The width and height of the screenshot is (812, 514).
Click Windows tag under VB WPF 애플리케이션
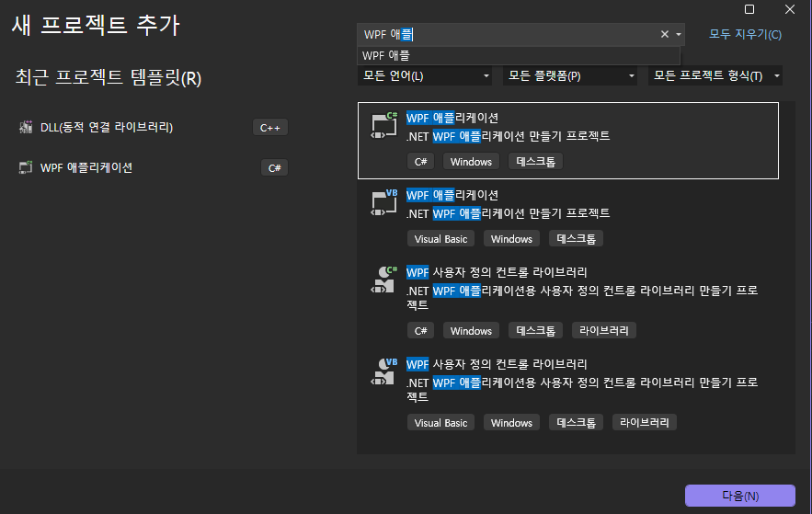[511, 239]
